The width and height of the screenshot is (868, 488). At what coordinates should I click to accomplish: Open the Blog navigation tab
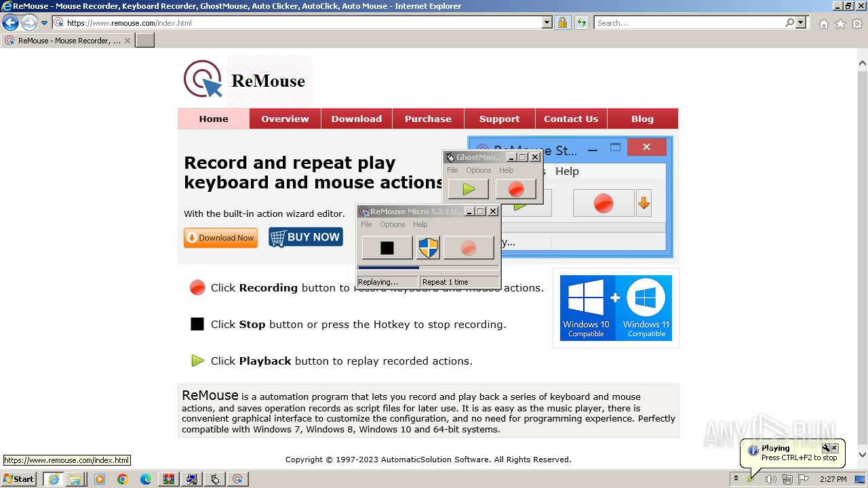642,119
